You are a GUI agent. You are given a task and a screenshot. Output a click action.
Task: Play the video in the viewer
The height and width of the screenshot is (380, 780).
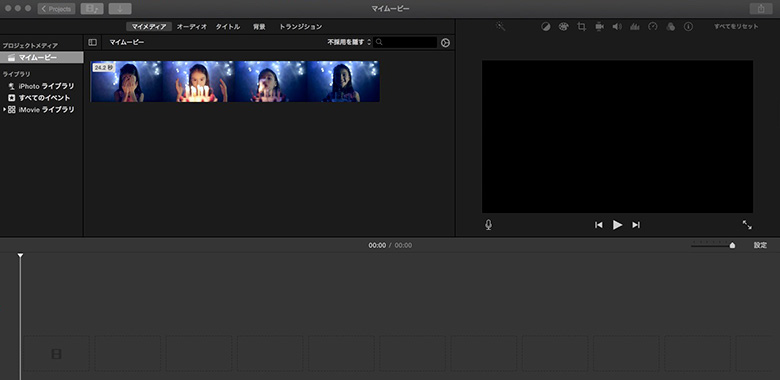point(617,225)
